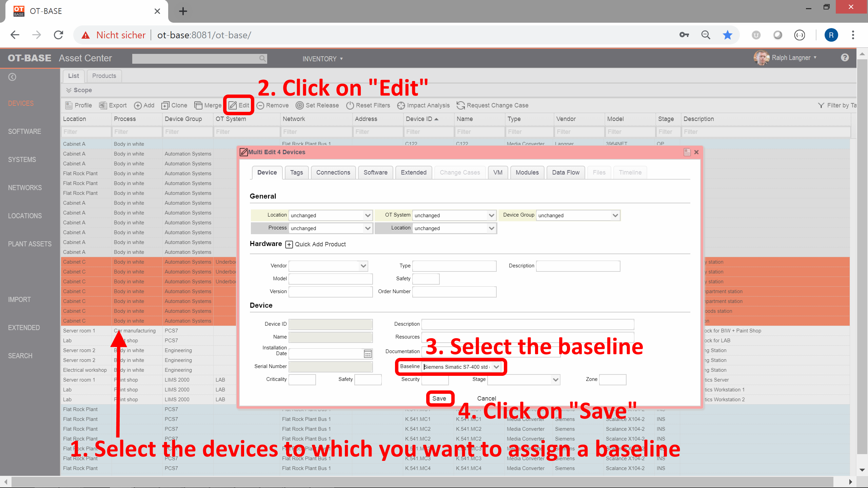The image size is (868, 488).
Task: Click the notes icon in the dialog header
Action: (x=687, y=152)
